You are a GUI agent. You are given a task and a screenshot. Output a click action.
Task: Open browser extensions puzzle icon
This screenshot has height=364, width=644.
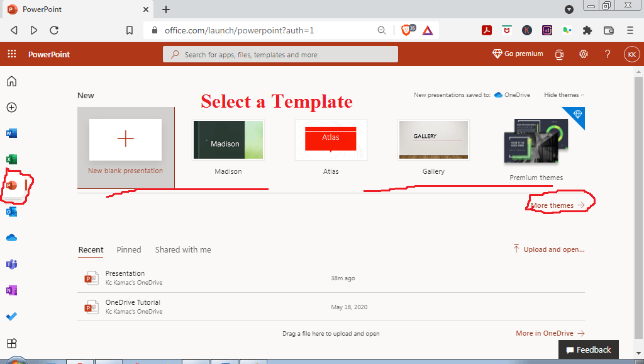pos(587,30)
